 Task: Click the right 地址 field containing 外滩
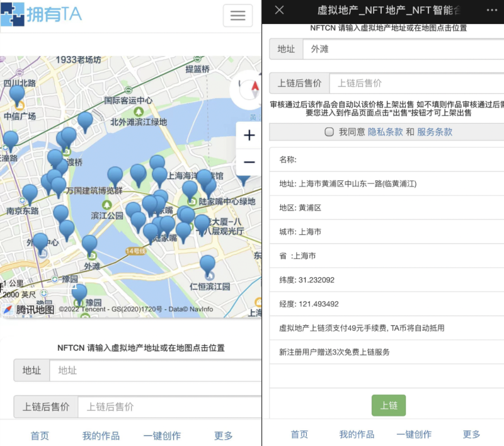point(403,49)
